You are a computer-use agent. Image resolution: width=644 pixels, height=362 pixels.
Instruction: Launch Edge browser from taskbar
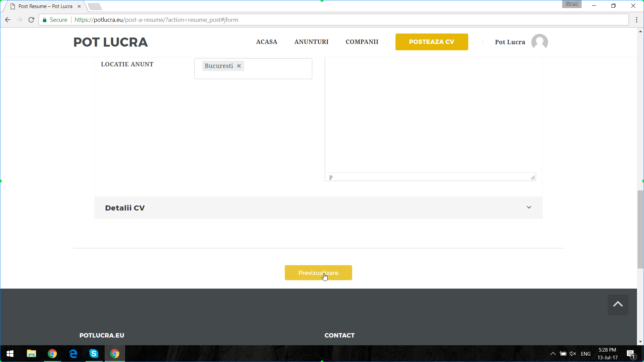point(73,354)
